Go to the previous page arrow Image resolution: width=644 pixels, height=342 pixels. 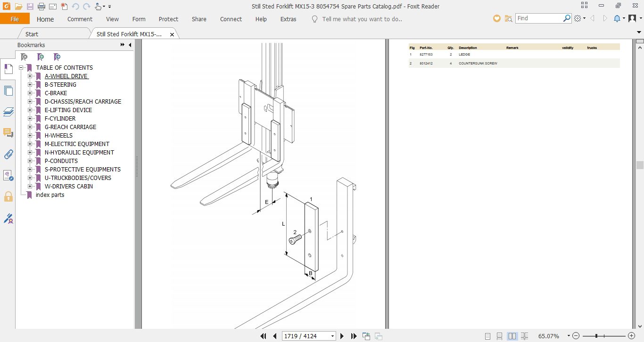point(274,336)
